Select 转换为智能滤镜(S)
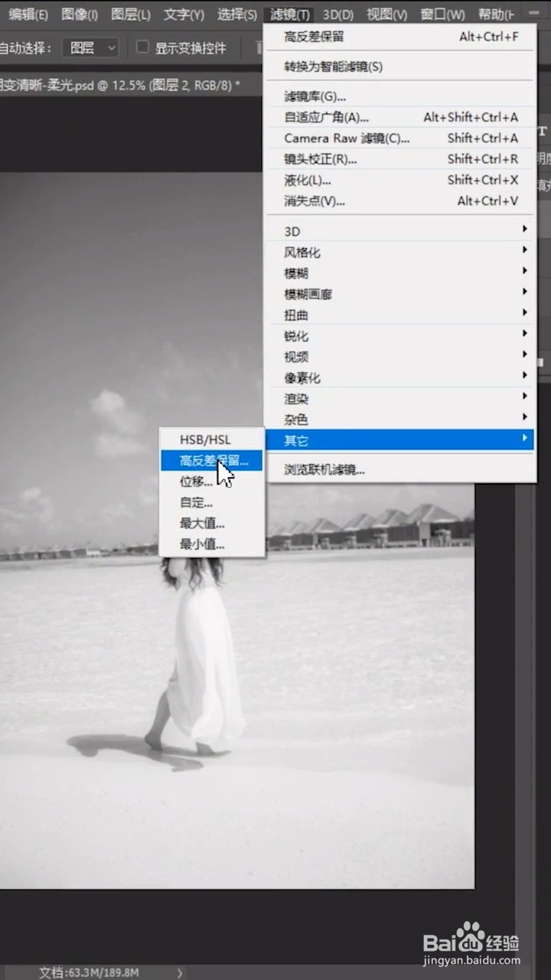Viewport: 551px width, 980px height. (400, 67)
